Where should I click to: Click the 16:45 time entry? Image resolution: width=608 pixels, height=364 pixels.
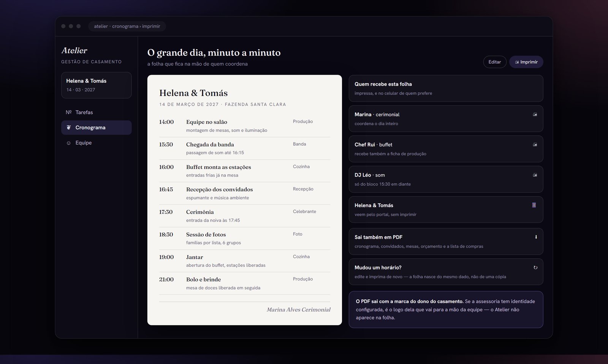166,189
